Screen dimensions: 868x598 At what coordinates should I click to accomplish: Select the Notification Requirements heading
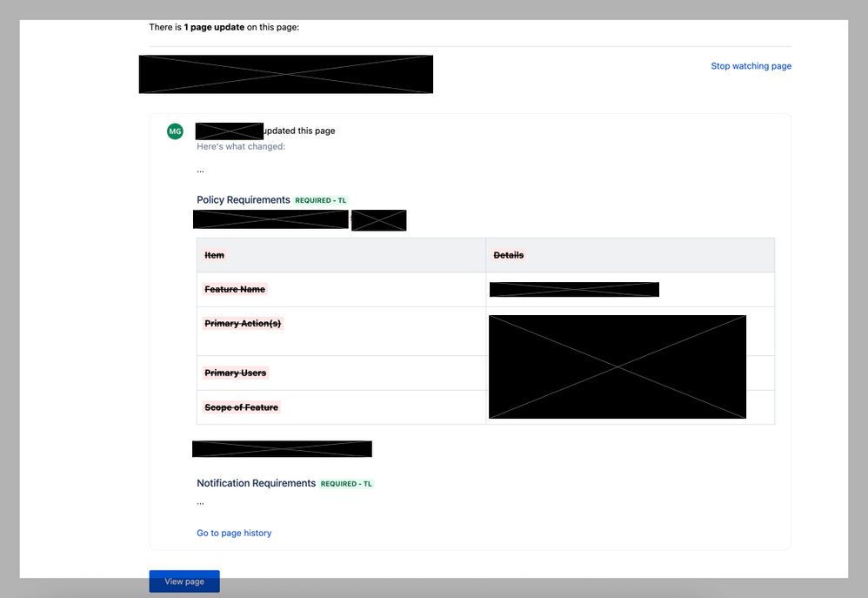(256, 483)
